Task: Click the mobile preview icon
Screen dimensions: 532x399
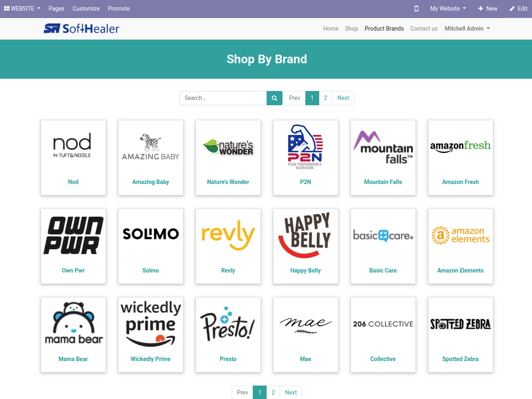Action: [x=416, y=9]
